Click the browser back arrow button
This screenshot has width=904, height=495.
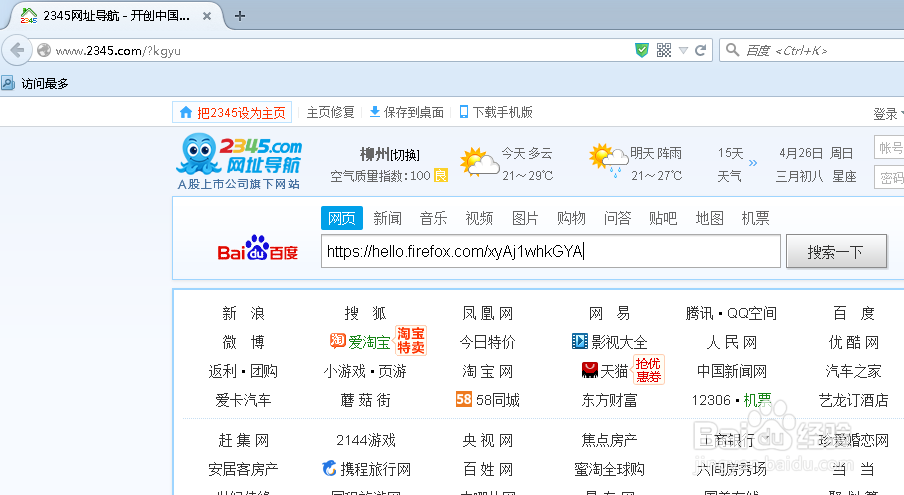pos(17,51)
